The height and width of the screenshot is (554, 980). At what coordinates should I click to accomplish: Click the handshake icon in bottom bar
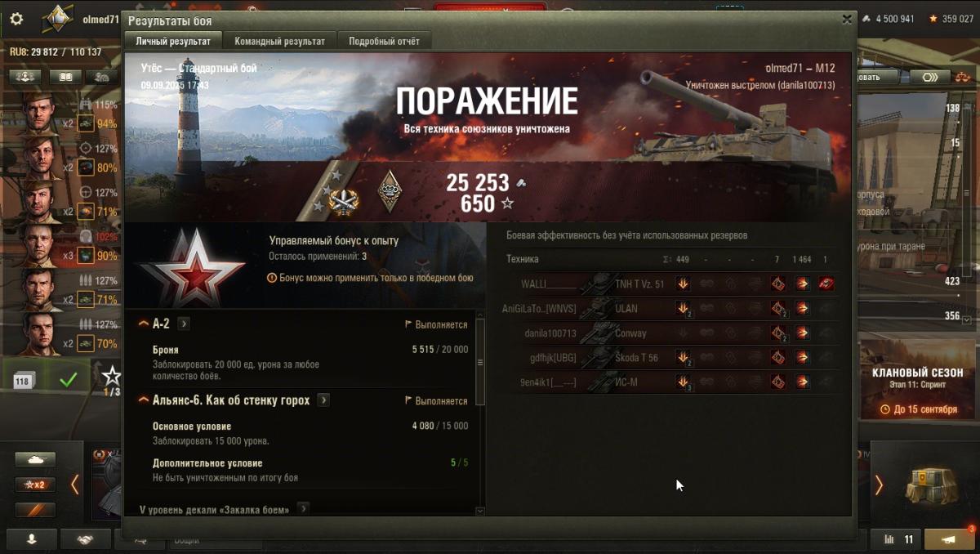(x=83, y=539)
